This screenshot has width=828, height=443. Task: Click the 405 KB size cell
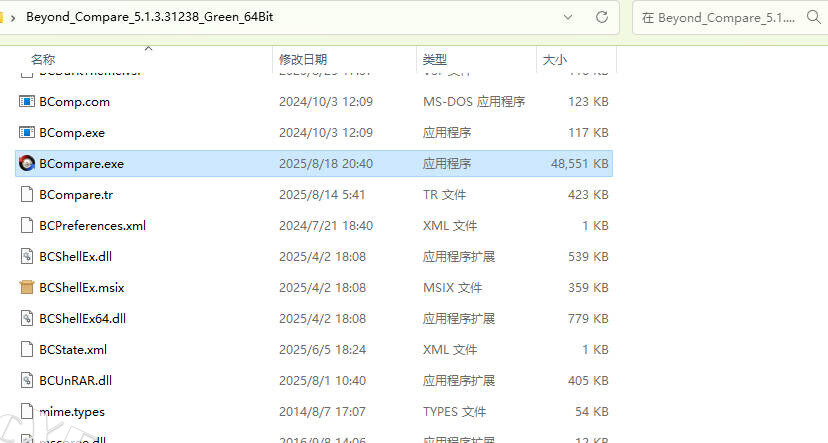(x=588, y=381)
